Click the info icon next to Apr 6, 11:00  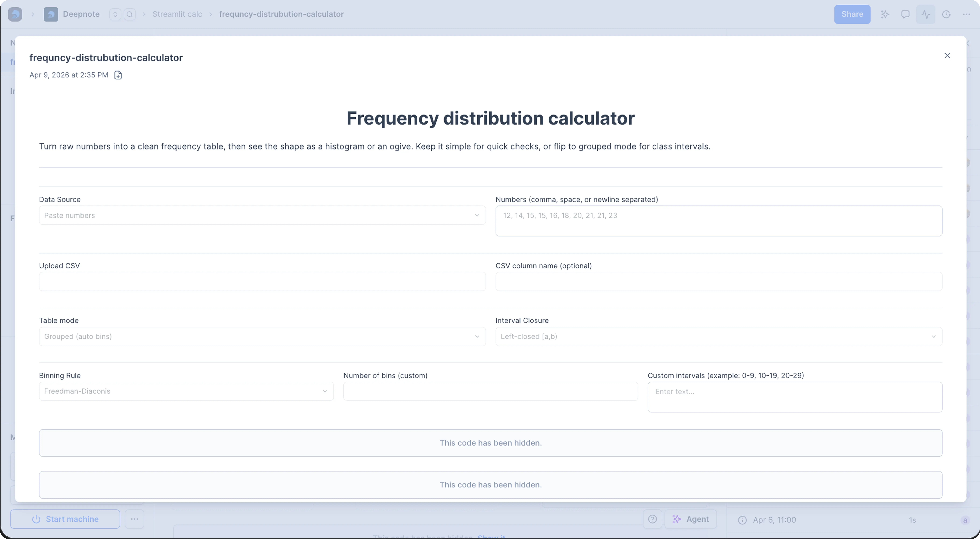742,520
